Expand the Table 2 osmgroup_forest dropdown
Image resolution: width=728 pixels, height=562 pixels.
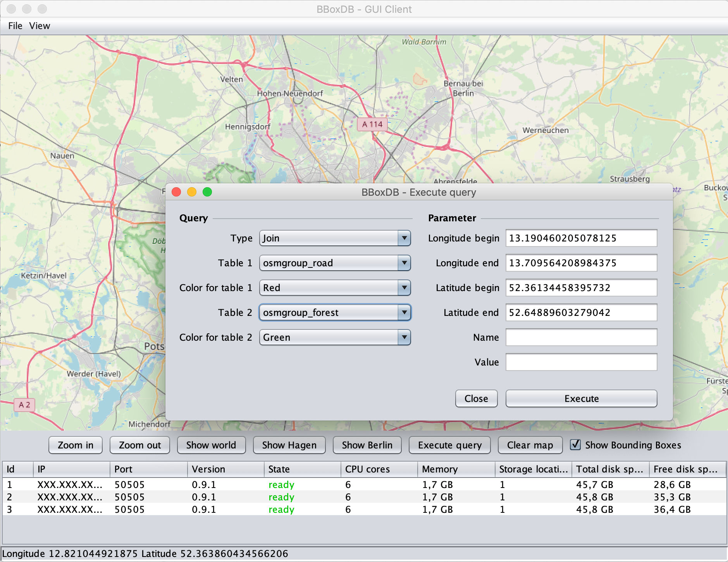pos(335,312)
